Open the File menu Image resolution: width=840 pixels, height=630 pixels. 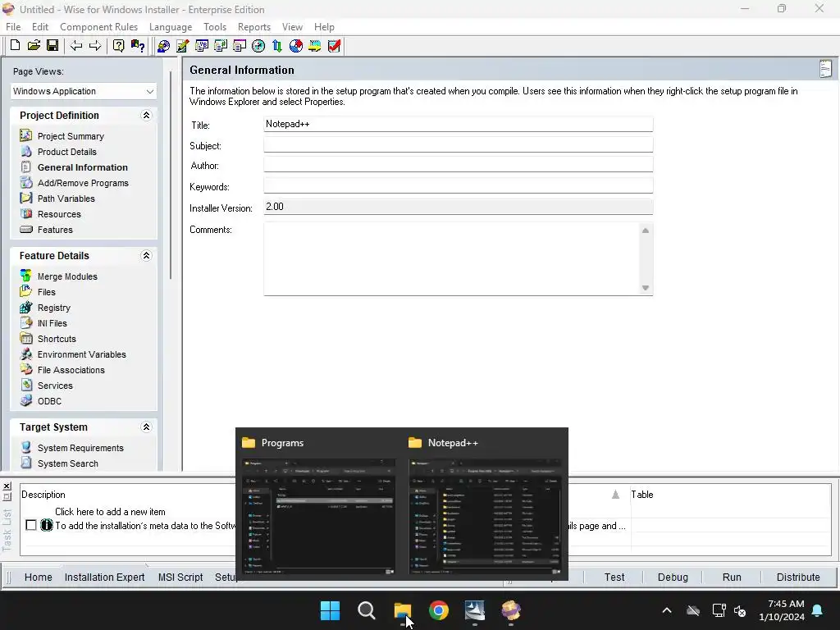(13, 27)
